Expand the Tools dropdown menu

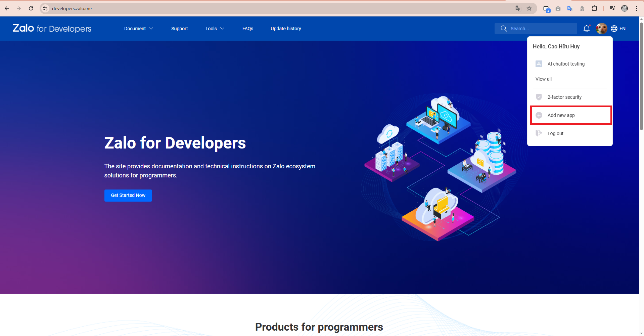click(215, 29)
